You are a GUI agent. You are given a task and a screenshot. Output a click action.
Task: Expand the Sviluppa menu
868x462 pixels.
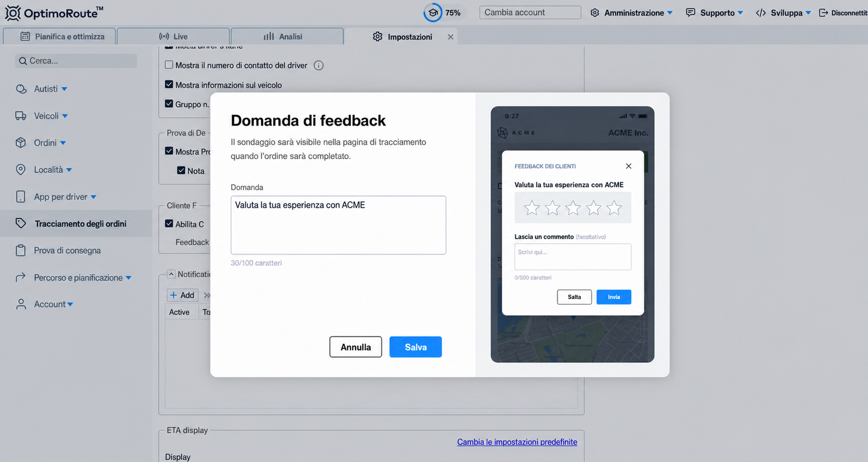(x=783, y=12)
